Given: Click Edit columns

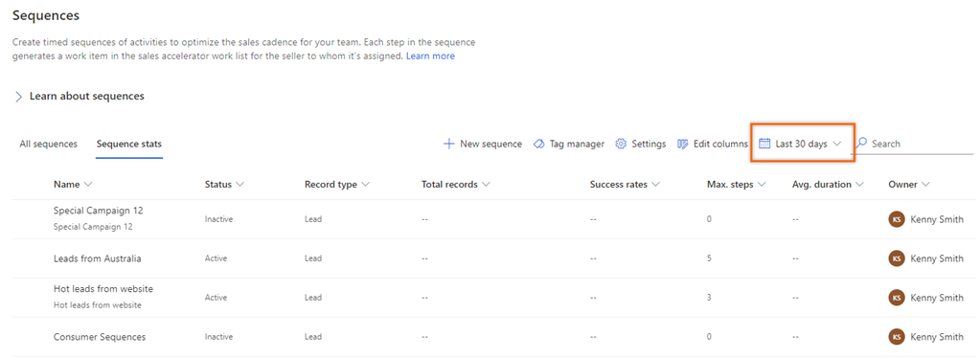Looking at the screenshot, I should pos(720,144).
